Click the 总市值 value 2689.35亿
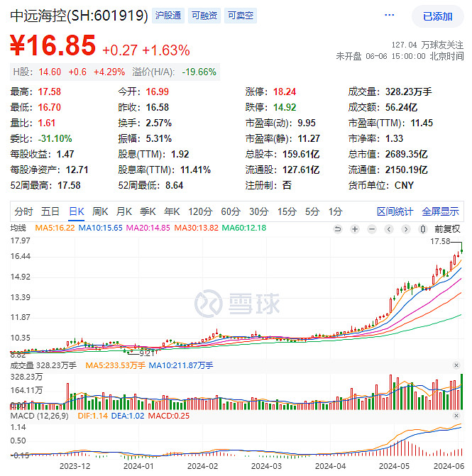The width and height of the screenshot is (472, 476). pyautogui.click(x=407, y=154)
